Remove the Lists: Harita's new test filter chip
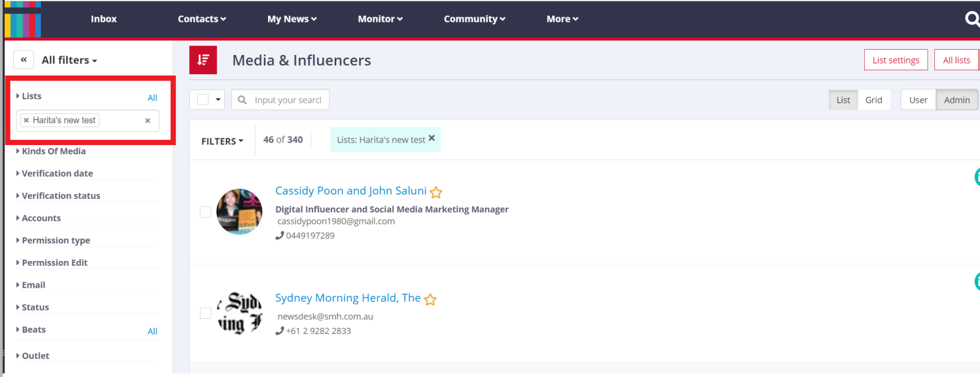Viewport: 980px width, 377px height. pyautogui.click(x=431, y=138)
